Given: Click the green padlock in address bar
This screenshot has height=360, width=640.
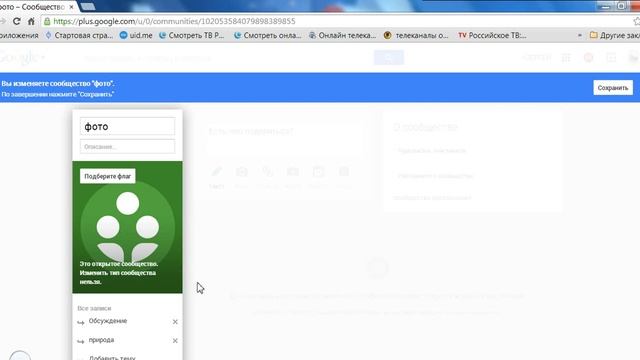Looking at the screenshot, I should (47, 21).
